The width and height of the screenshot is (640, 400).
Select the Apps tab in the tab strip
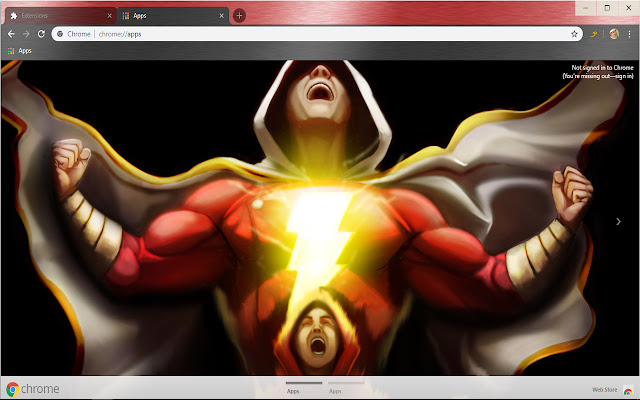click(173, 16)
